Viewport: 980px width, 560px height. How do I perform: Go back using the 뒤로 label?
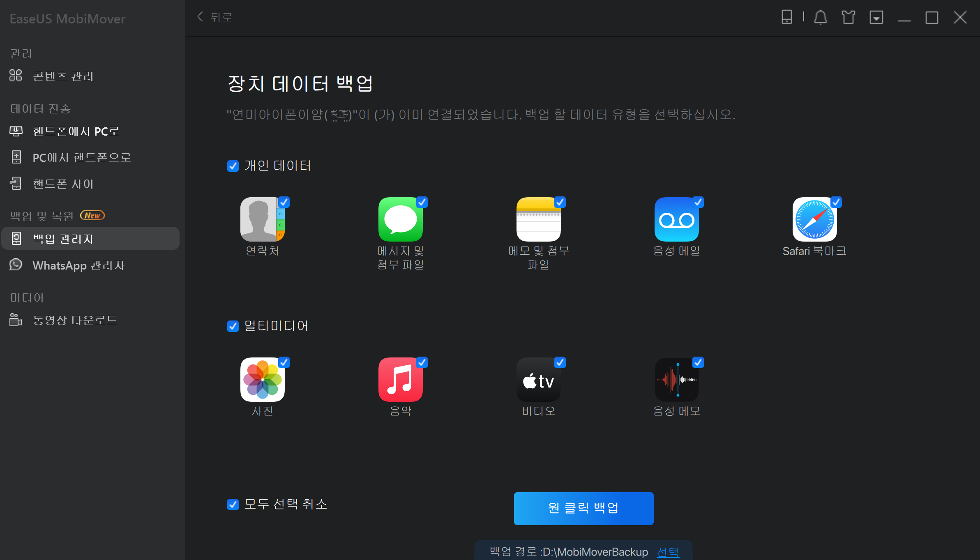click(x=221, y=17)
